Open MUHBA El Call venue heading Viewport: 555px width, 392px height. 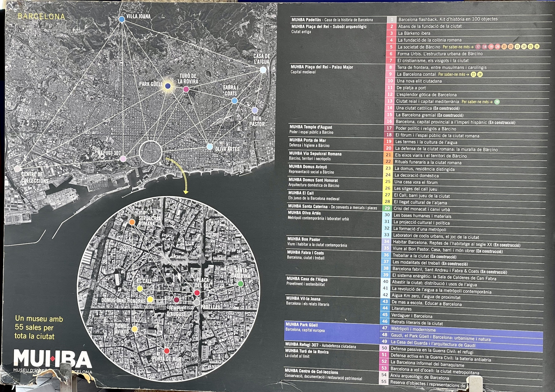click(301, 193)
